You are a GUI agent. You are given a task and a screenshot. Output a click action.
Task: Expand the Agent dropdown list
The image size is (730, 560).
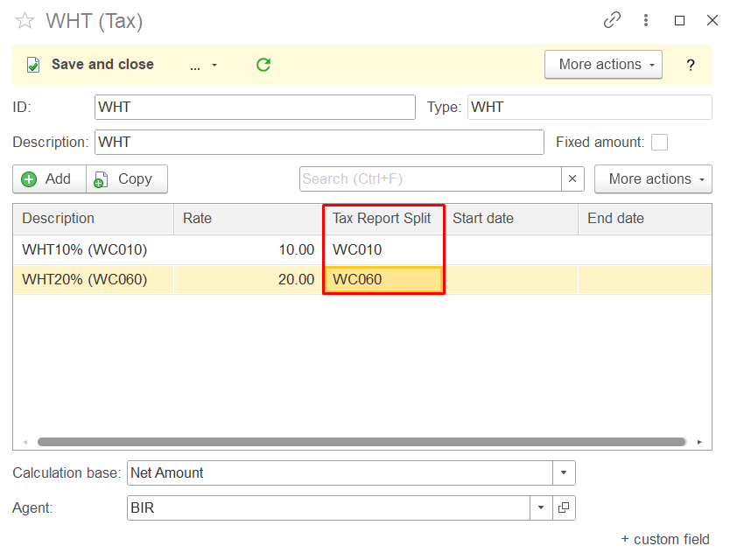(541, 508)
